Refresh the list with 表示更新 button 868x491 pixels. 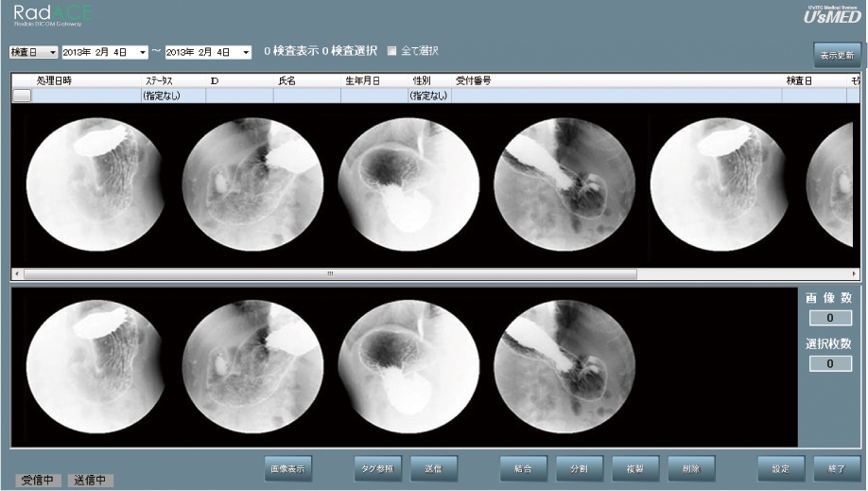click(x=836, y=55)
